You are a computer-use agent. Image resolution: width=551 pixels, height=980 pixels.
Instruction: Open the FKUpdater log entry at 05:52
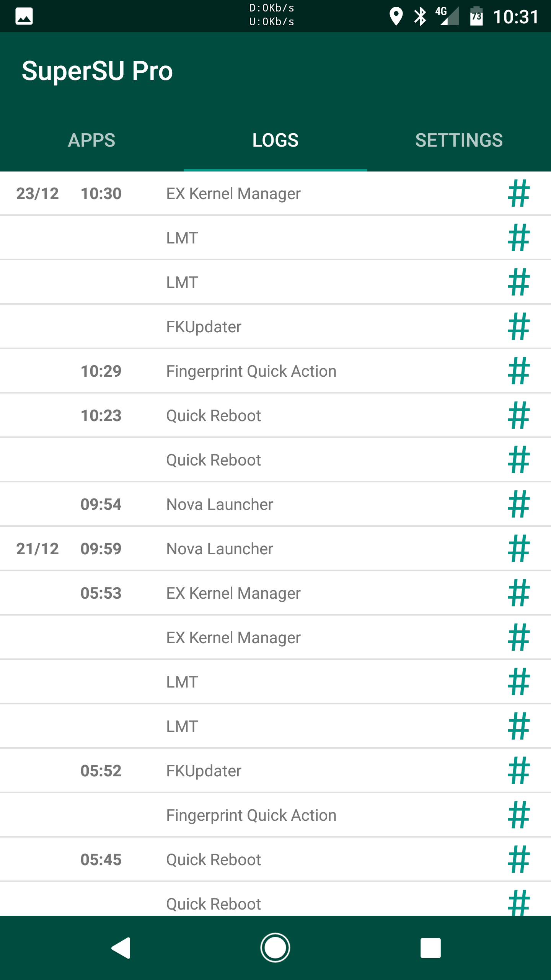point(275,771)
